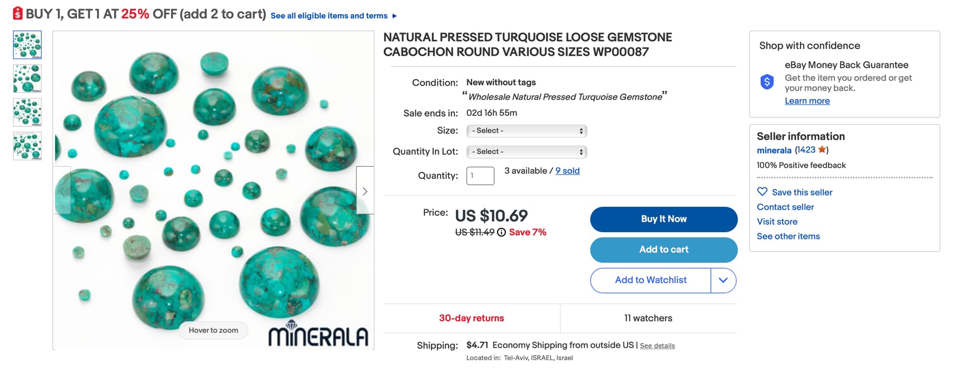Click the seller's orange feedback star icon
The height and width of the screenshot is (369, 980).
822,150
